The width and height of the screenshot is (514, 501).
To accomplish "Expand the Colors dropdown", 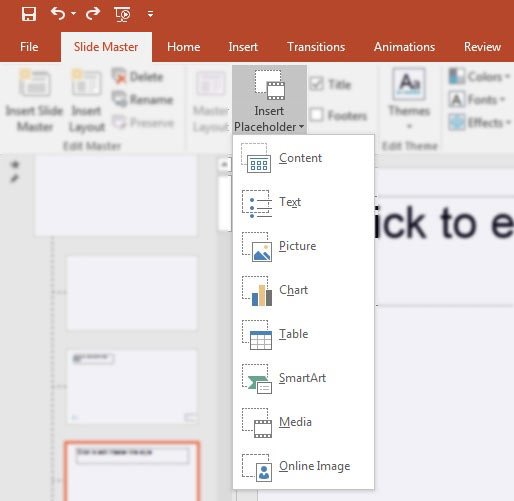I will pyautogui.click(x=479, y=76).
